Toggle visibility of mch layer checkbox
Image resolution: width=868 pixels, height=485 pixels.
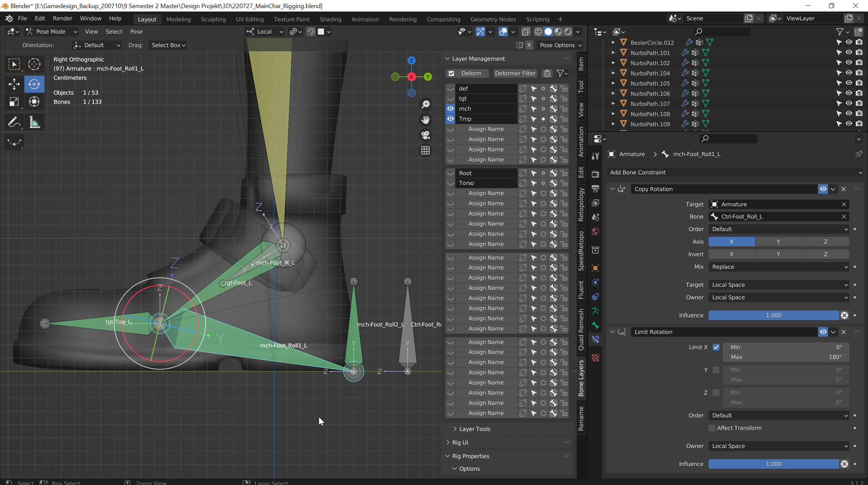[x=451, y=109]
